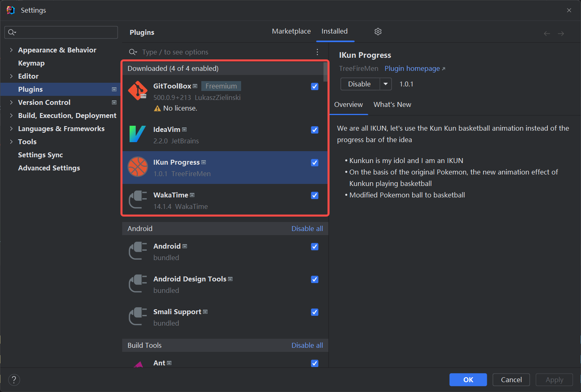Select the Ant plugin row name

click(x=159, y=363)
